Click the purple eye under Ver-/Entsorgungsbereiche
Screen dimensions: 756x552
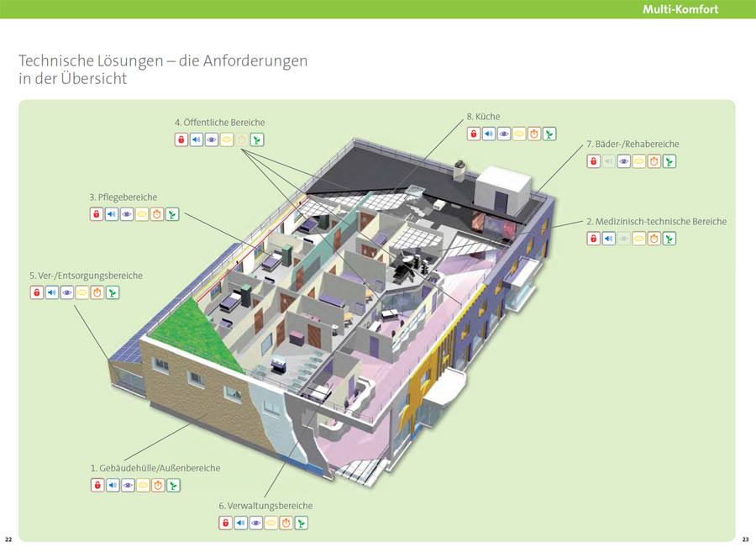[x=67, y=292]
